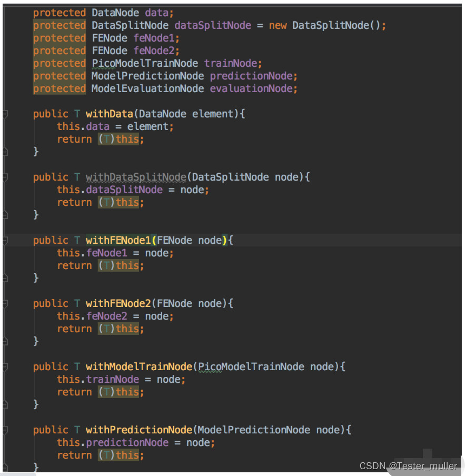This screenshot has width=466, height=476.
Task: Click the fold-end marker closing withModelTrainNode
Action: [5, 404]
